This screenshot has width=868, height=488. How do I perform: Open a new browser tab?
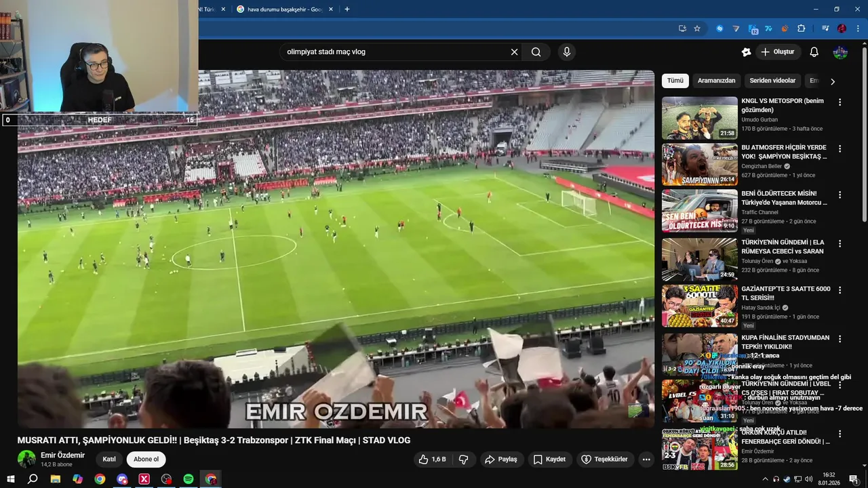pyautogui.click(x=347, y=9)
